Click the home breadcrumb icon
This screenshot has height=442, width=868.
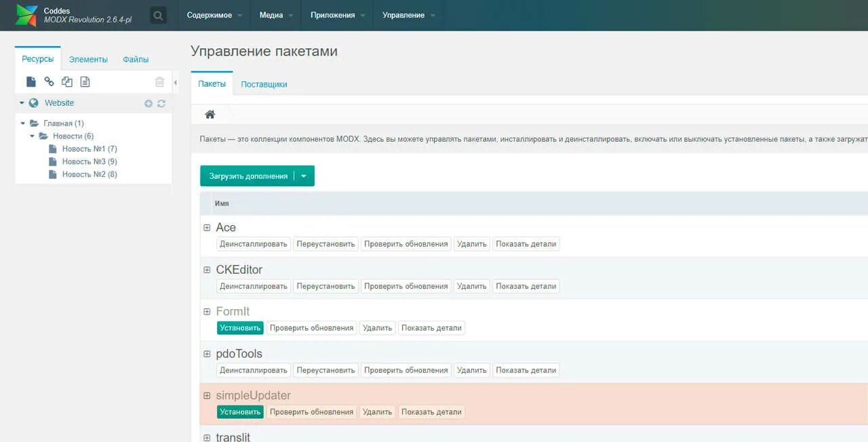tap(210, 115)
